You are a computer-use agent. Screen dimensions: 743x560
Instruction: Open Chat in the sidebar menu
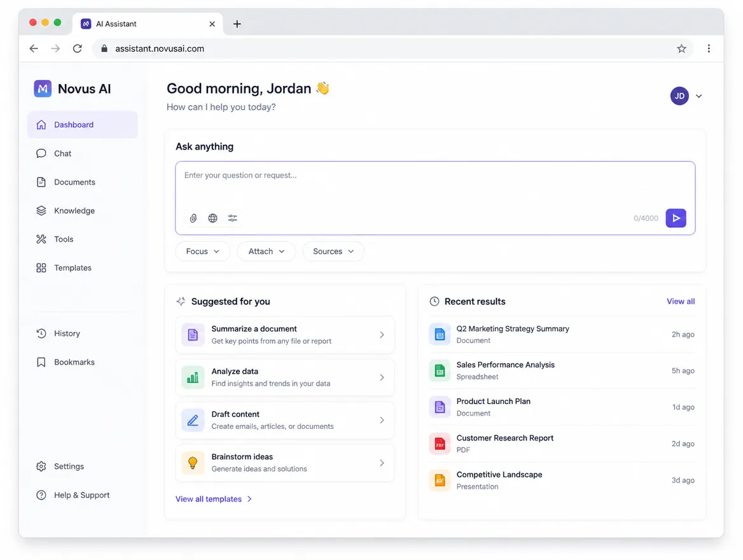[83, 153]
